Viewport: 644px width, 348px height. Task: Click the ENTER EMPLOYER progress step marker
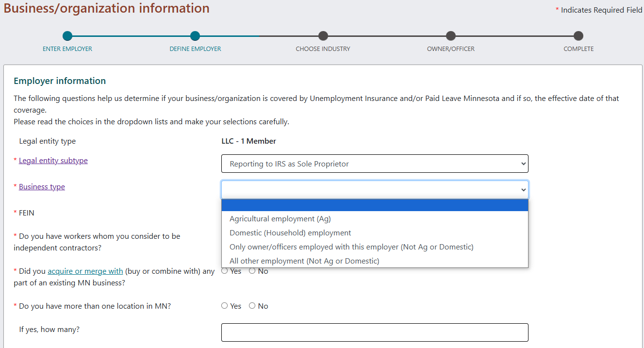point(67,36)
